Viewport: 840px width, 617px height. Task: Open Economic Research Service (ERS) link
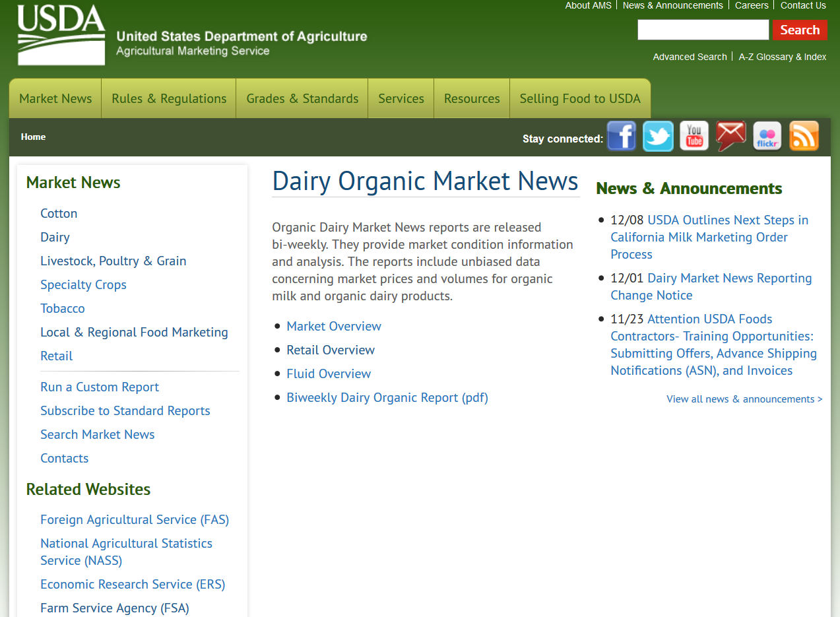point(133,584)
